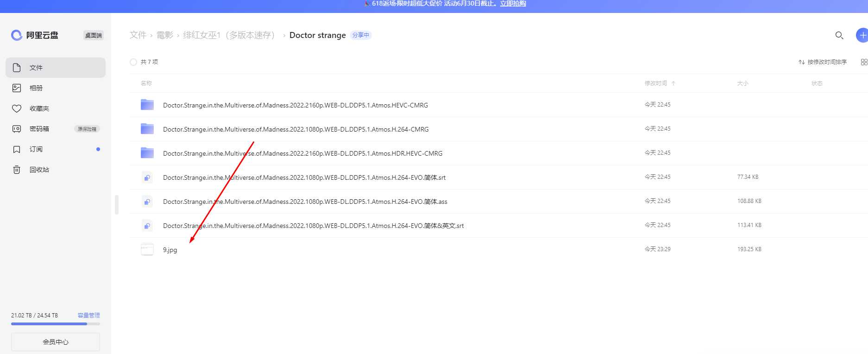Click the 9.jpg thumbnail preview
The image size is (868, 354).
(147, 249)
